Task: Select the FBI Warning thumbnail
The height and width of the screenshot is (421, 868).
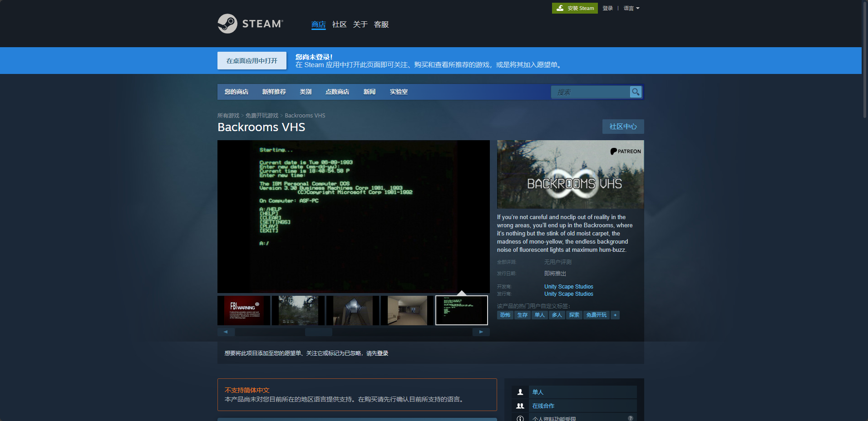Action: point(244,310)
